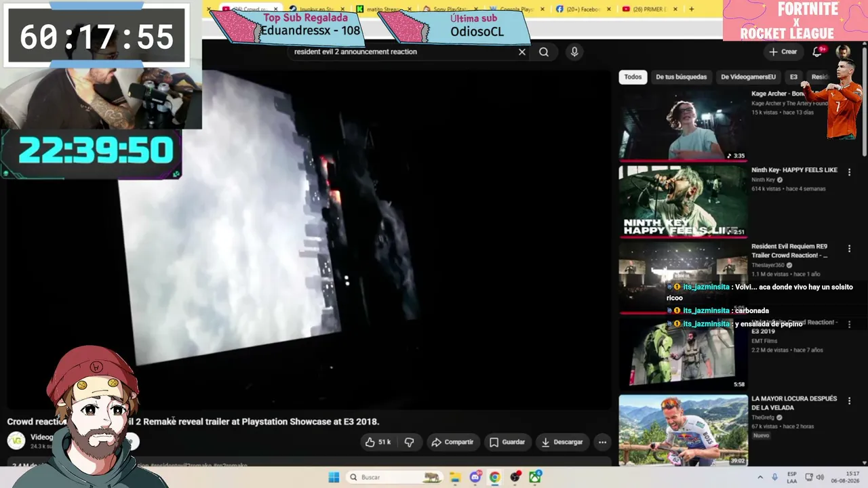Click TheGrefg channel name
868x488 pixels.
[x=762, y=418]
